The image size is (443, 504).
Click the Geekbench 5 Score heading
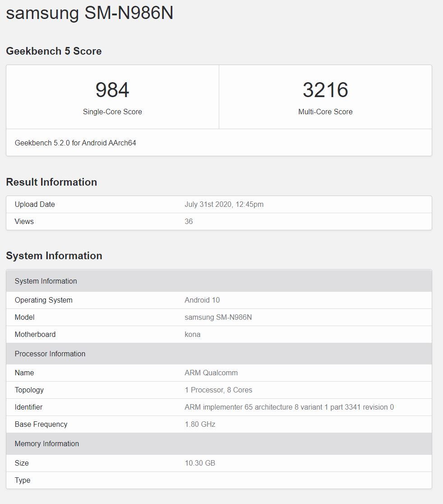pos(54,51)
